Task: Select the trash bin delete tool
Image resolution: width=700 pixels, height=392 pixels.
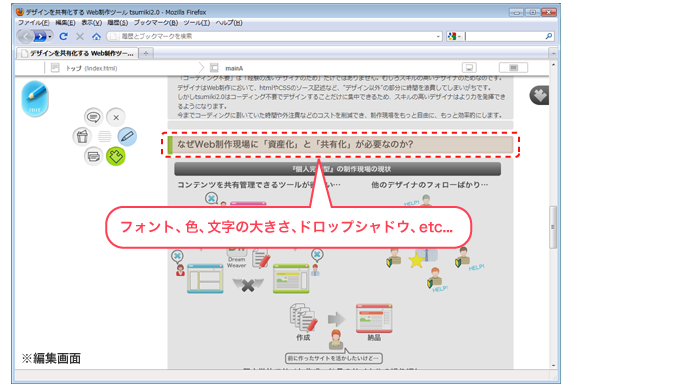Action: click(x=82, y=136)
